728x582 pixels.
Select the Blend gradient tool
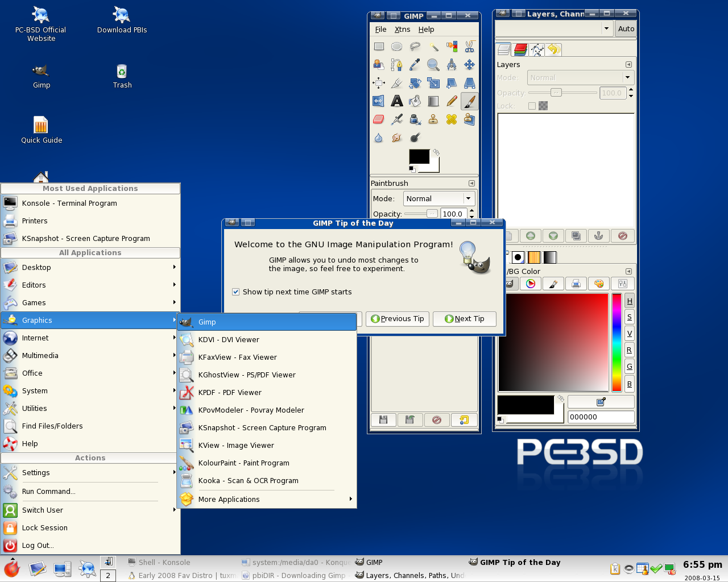[433, 101]
